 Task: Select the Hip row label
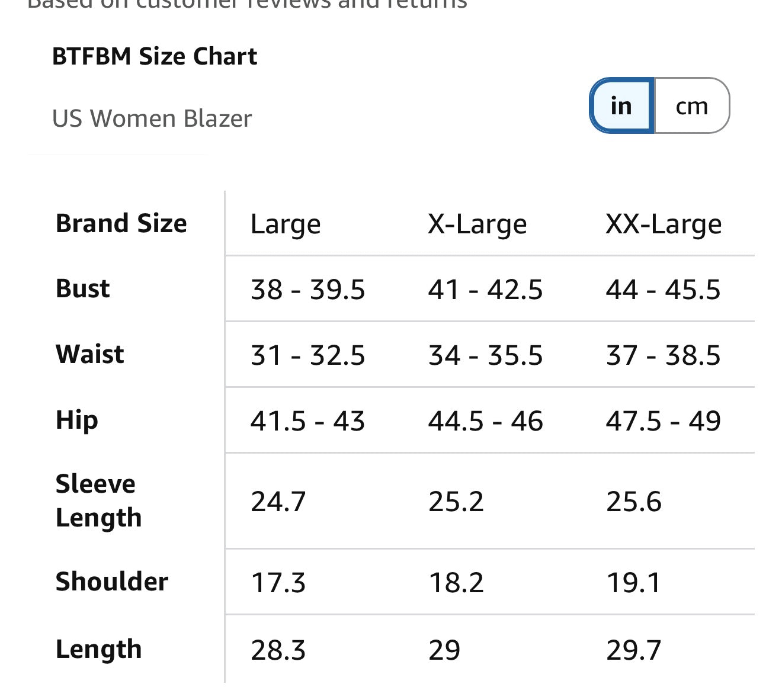coord(77,420)
